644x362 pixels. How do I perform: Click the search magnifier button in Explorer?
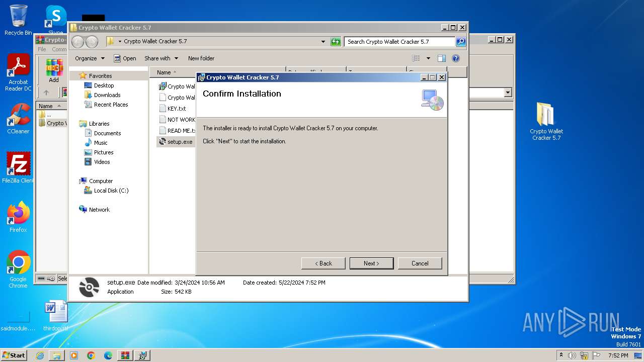click(x=461, y=42)
